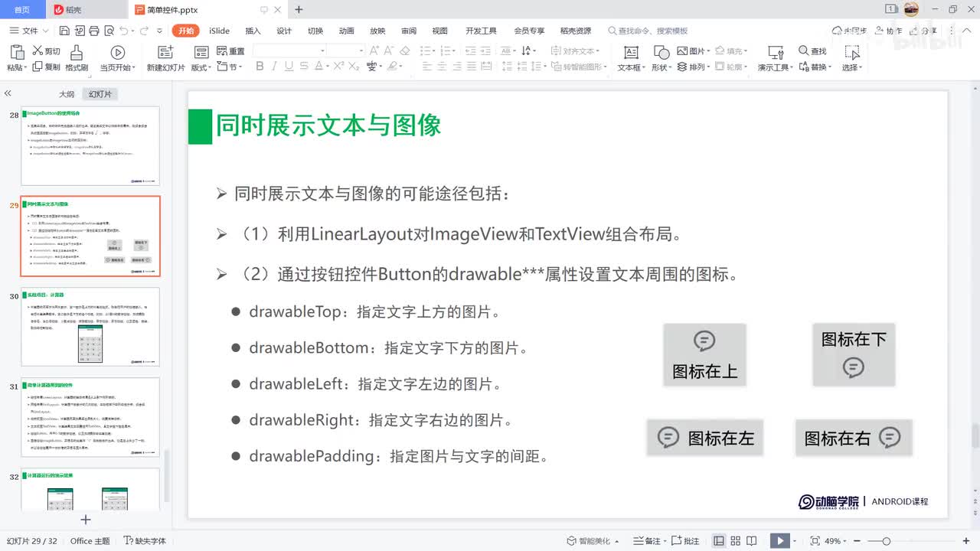Image resolution: width=980 pixels, height=551 pixels.
Task: Click the 备注 notes button
Action: (x=648, y=541)
